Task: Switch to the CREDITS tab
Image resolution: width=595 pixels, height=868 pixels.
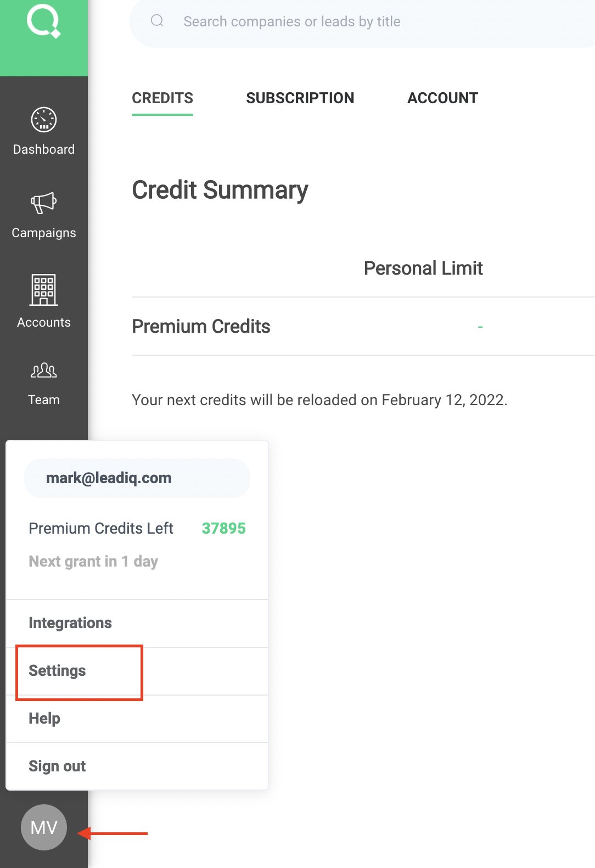Action: point(162,98)
